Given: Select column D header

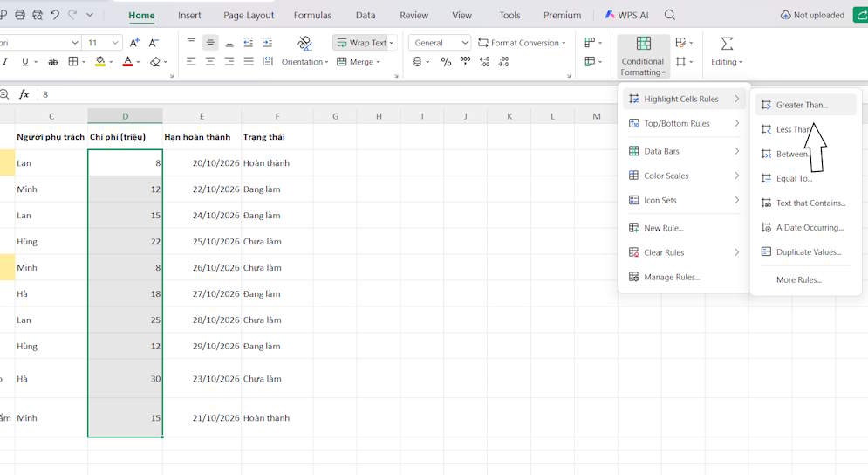Looking at the screenshot, I should pyautogui.click(x=125, y=116).
